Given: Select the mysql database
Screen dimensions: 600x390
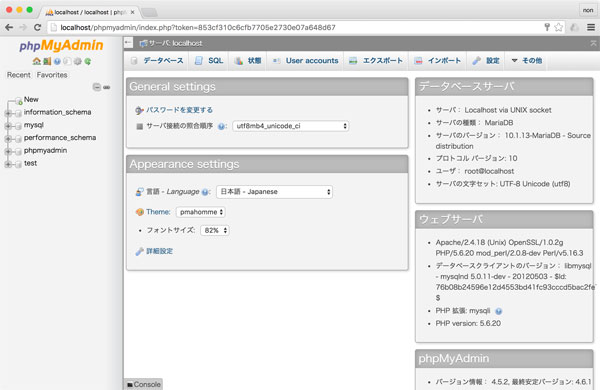Looking at the screenshot, I should coord(34,125).
